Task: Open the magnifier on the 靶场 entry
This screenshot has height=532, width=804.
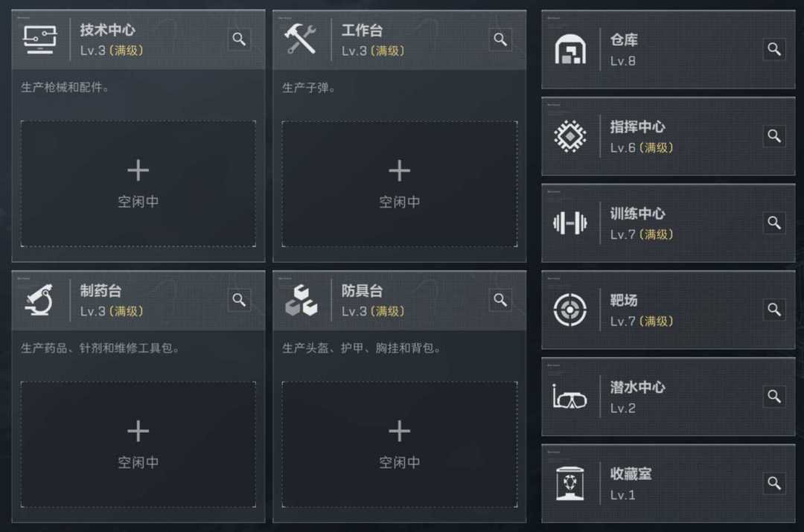Action: pyautogui.click(x=774, y=310)
